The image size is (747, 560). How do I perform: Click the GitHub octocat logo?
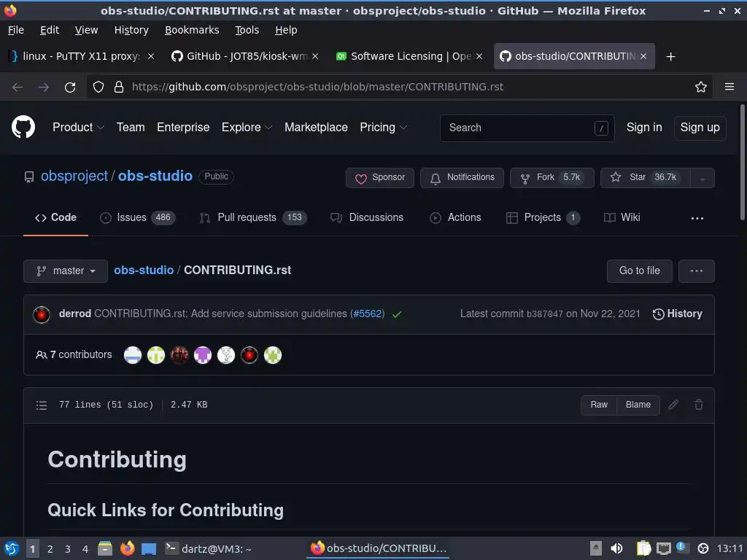coord(23,127)
